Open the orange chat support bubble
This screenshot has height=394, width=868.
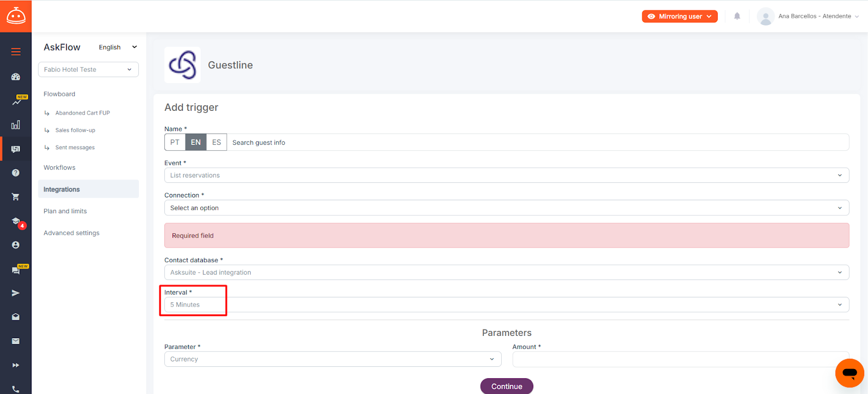(x=850, y=373)
